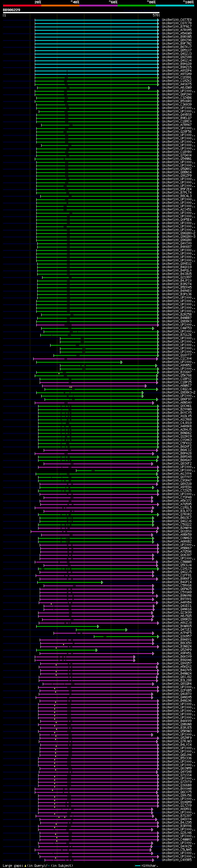Click hit label UniRef100_Q5K766
197x868 pixels.
[x=177, y=375]
